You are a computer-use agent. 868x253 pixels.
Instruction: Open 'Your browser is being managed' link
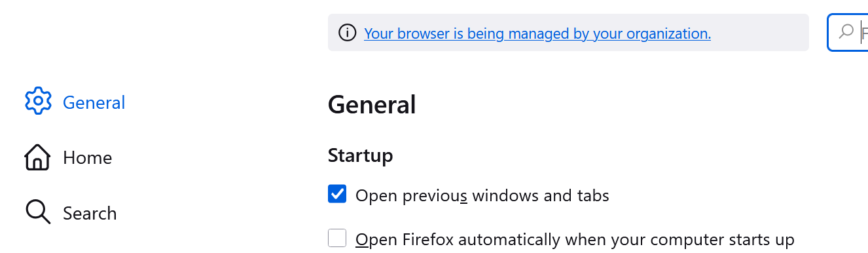pyautogui.click(x=537, y=33)
